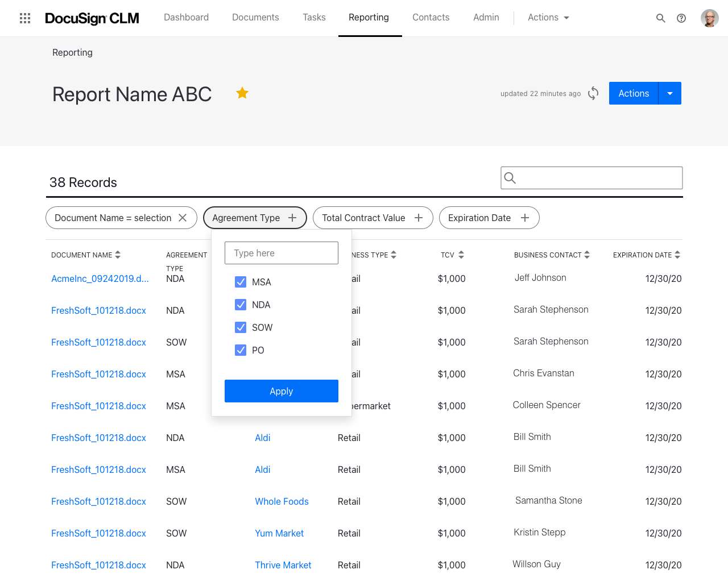Click the plus icon on Expiration Date filter
The height and width of the screenshot is (582, 728).
coord(525,218)
